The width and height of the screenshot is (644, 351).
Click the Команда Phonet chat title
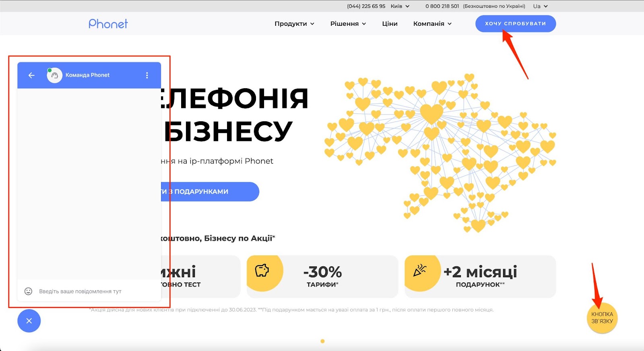coord(87,75)
